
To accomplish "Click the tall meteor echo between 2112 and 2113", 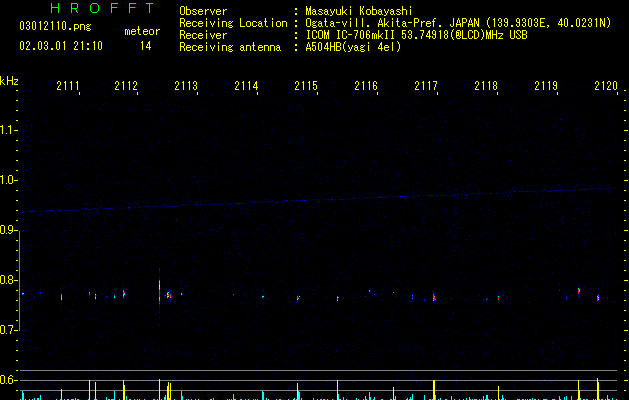I will (x=160, y=291).
